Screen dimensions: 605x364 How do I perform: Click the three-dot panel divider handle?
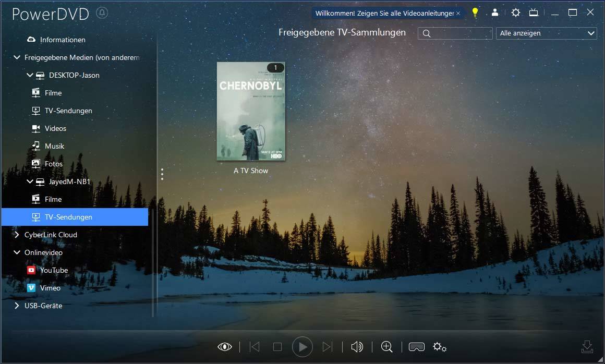click(x=162, y=174)
